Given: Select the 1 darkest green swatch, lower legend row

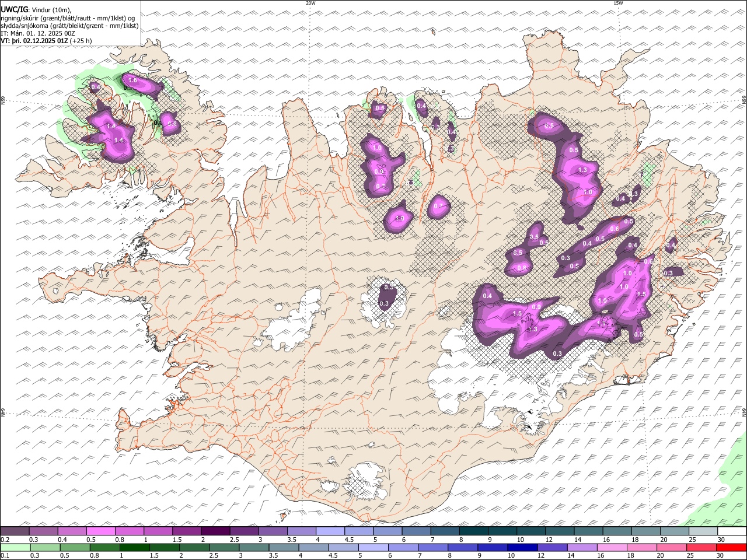Looking at the screenshot, I should coord(134,548).
